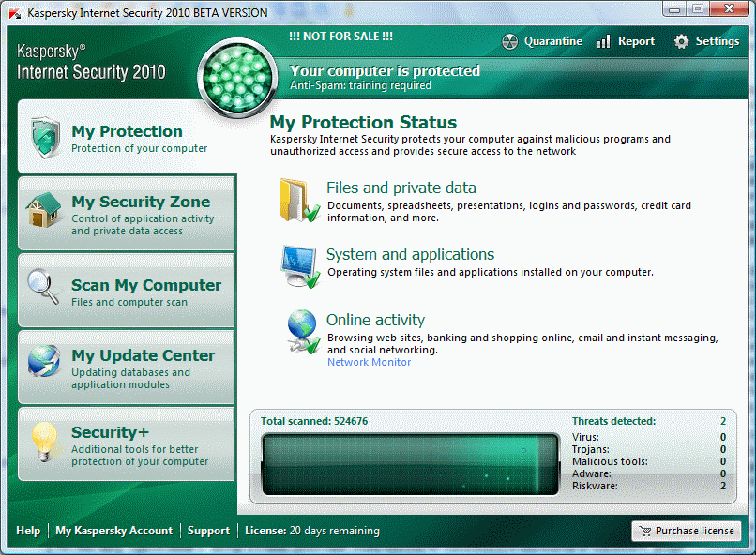The image size is (756, 555).
Task: Click the shopping cart icon on Purchase license
Action: [x=644, y=531]
